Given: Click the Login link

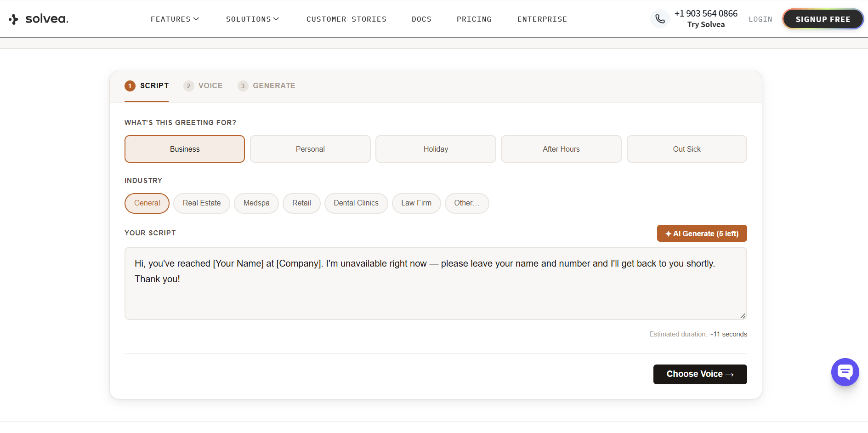Looking at the screenshot, I should [x=760, y=19].
